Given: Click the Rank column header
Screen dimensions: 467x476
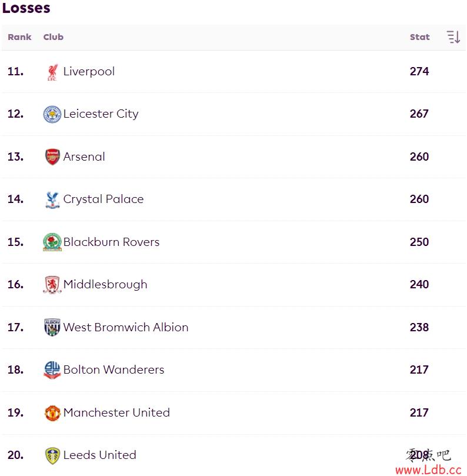Looking at the screenshot, I should click(x=19, y=37).
